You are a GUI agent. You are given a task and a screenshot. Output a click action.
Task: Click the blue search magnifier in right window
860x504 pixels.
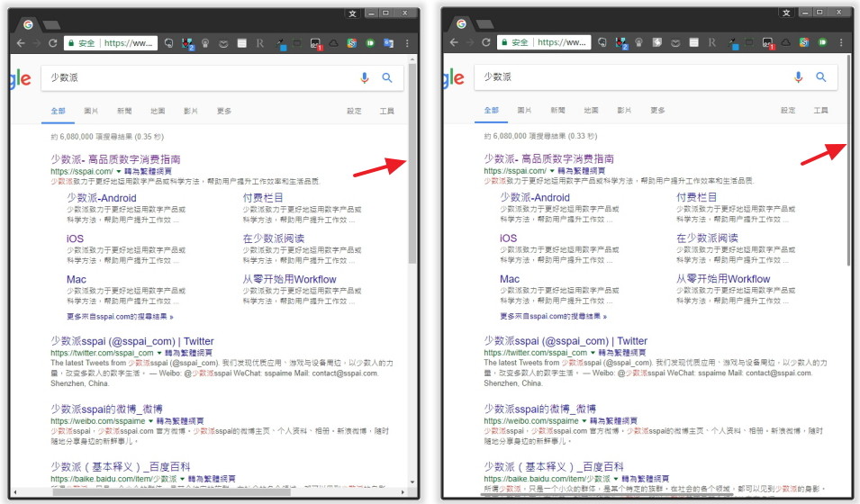coord(821,77)
